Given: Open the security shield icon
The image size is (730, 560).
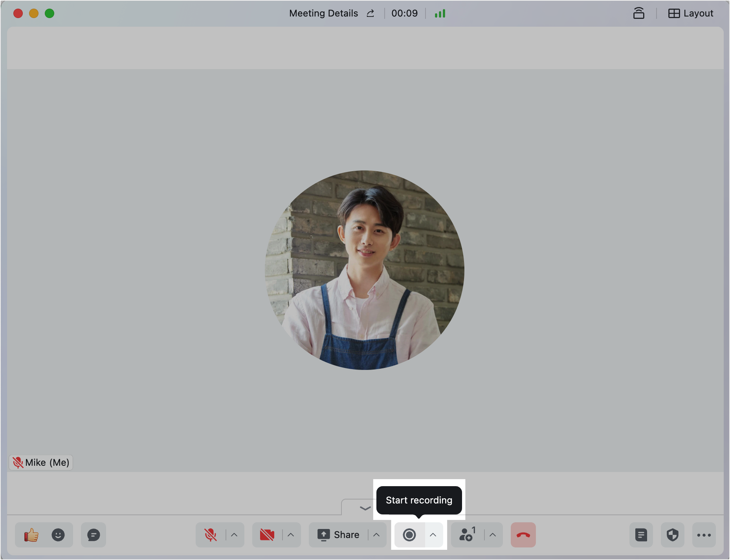Looking at the screenshot, I should tap(673, 535).
